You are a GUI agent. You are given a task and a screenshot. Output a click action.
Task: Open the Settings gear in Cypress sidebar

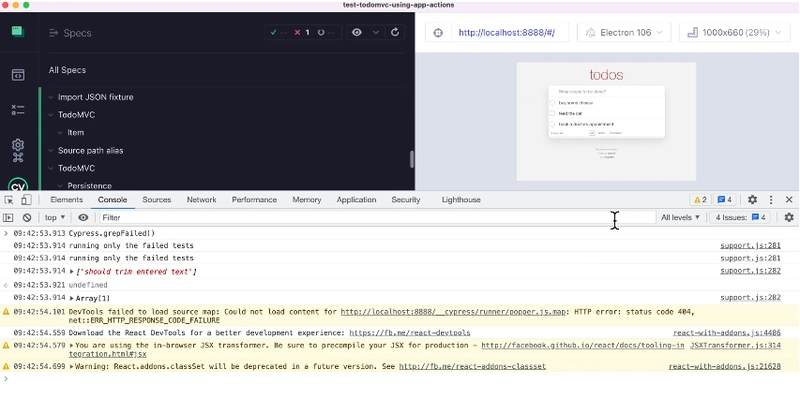(x=18, y=145)
